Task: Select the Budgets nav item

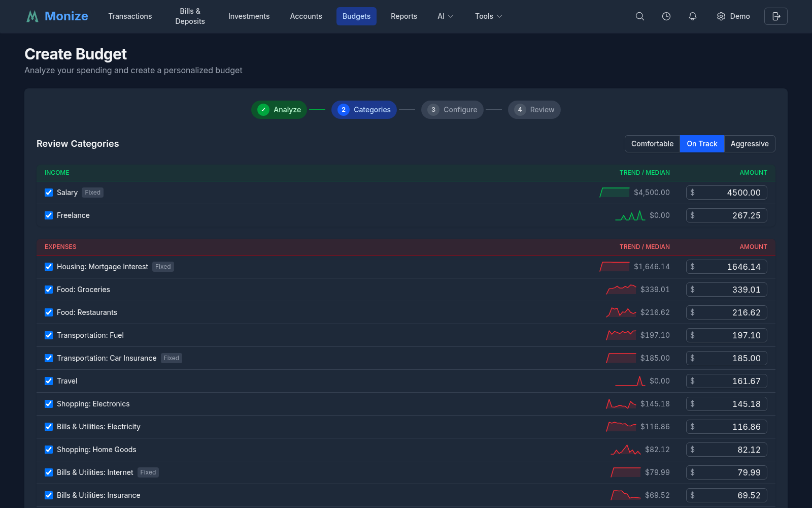Action: [356, 16]
